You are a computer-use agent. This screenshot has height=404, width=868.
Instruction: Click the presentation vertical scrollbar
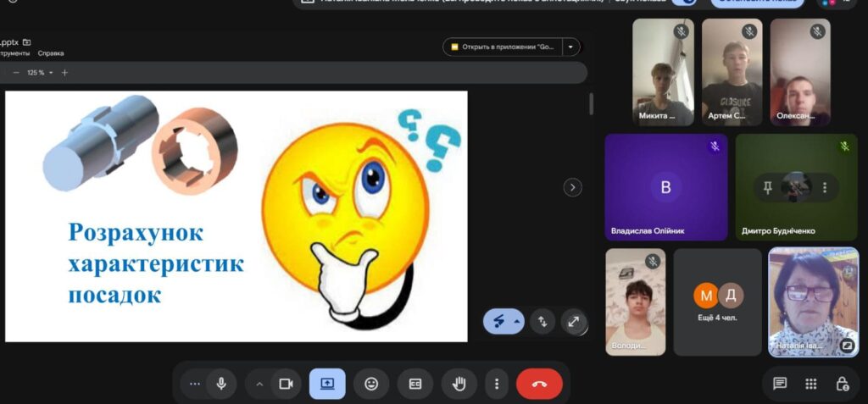[591, 104]
